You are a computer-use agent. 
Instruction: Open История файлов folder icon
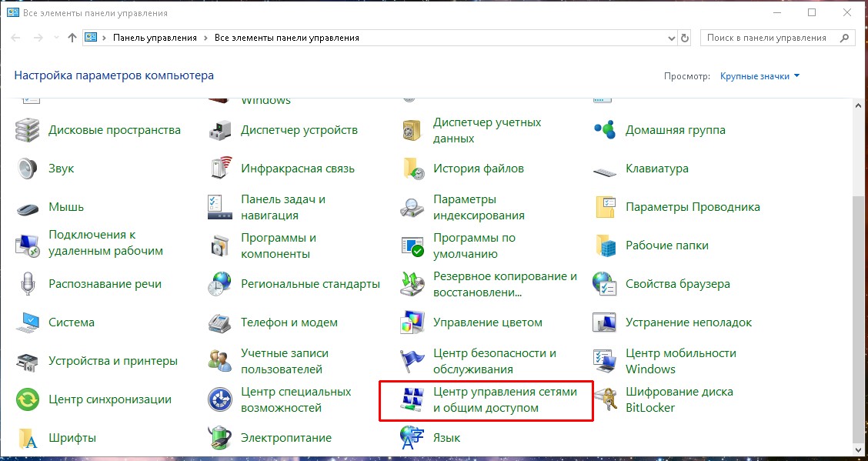coord(412,169)
